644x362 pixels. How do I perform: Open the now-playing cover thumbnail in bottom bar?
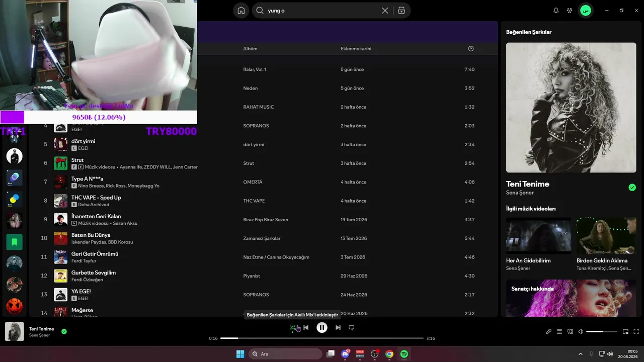pos(14,332)
